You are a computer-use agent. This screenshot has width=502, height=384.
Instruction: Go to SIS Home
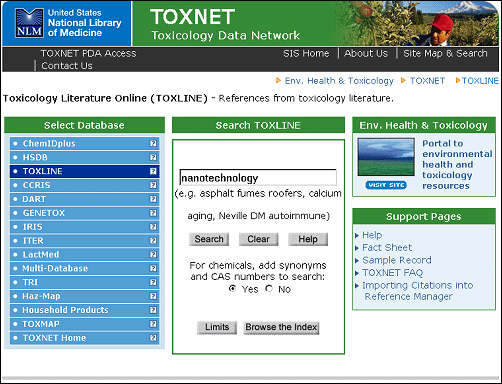[x=306, y=53]
